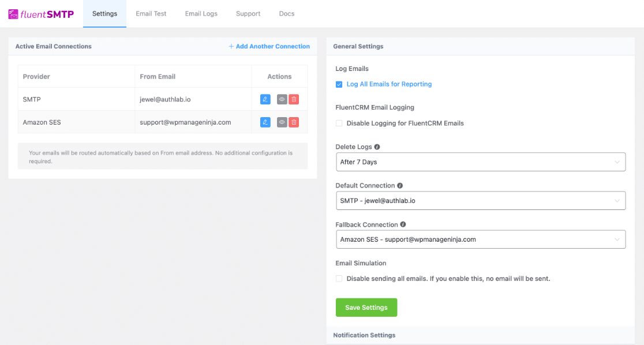Show info tooltip for Default Connection
The image size is (644, 345).
pos(400,186)
